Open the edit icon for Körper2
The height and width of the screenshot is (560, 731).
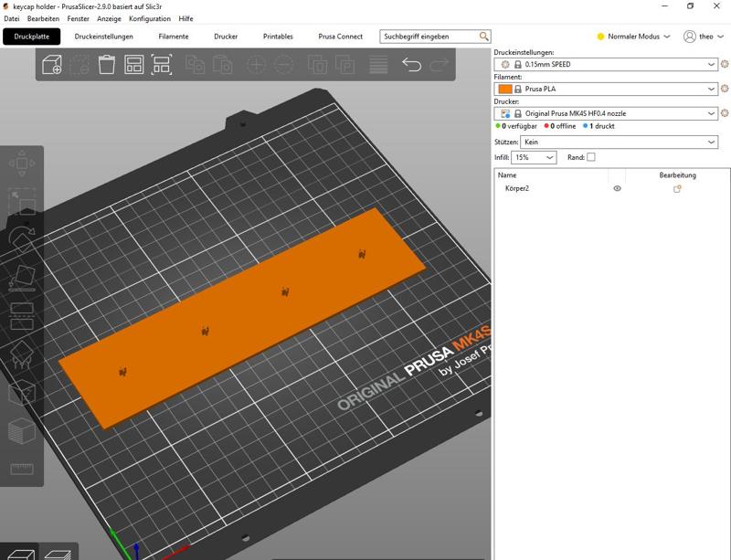(x=677, y=188)
